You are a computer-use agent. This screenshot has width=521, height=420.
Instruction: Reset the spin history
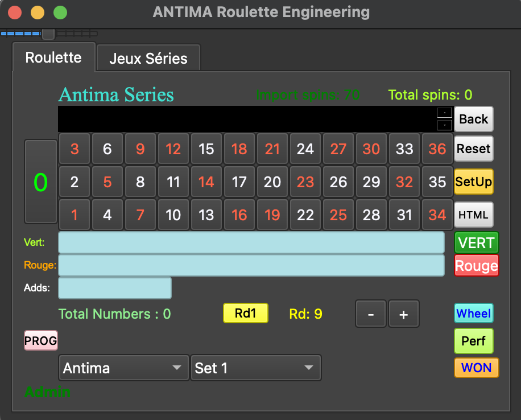(473, 149)
